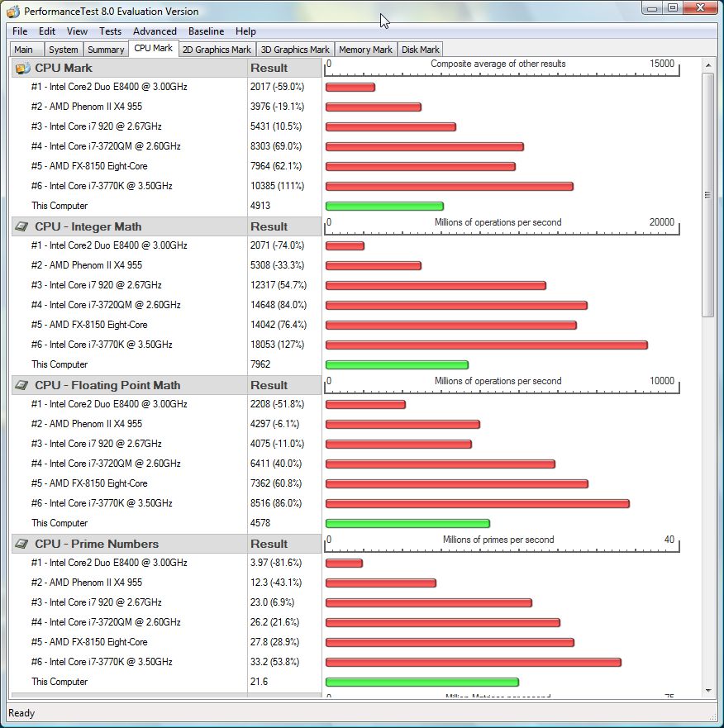This screenshot has height=728, width=724.
Task: Click the Prime Numbers Result column header
Action: pos(284,544)
